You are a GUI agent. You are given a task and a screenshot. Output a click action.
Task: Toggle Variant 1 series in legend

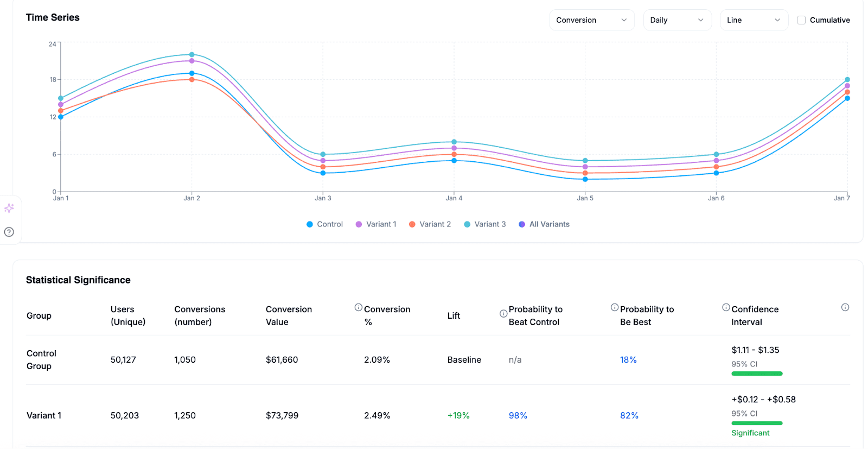point(375,224)
